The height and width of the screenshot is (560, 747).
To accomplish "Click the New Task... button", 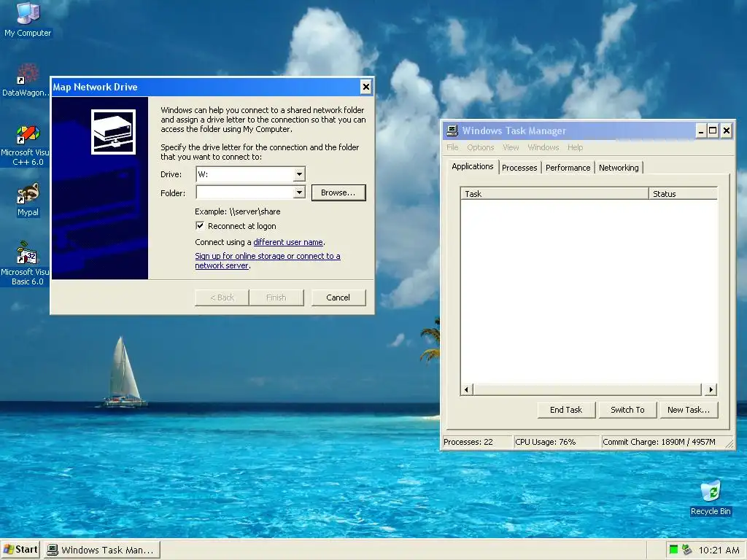I will click(689, 410).
